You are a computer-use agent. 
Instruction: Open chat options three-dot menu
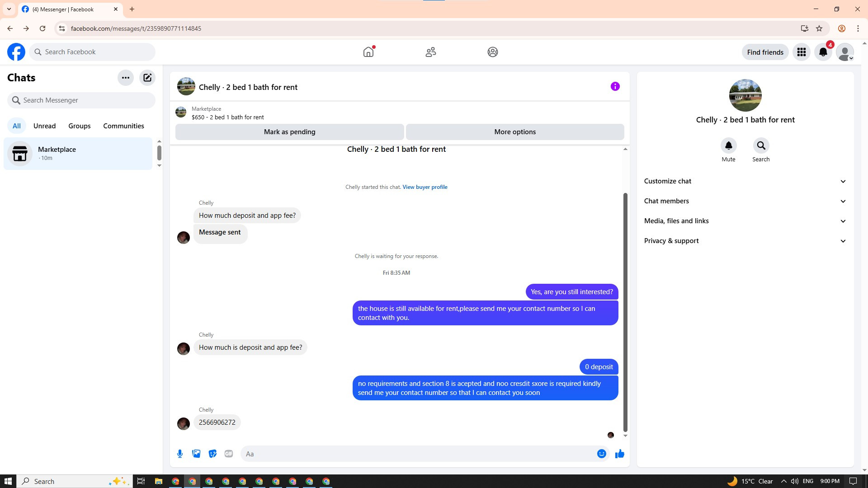pyautogui.click(x=126, y=78)
